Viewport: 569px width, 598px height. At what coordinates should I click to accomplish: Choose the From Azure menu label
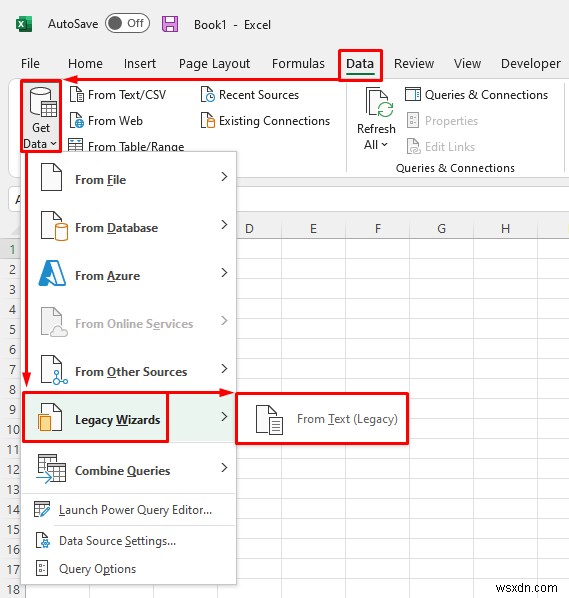coord(108,276)
